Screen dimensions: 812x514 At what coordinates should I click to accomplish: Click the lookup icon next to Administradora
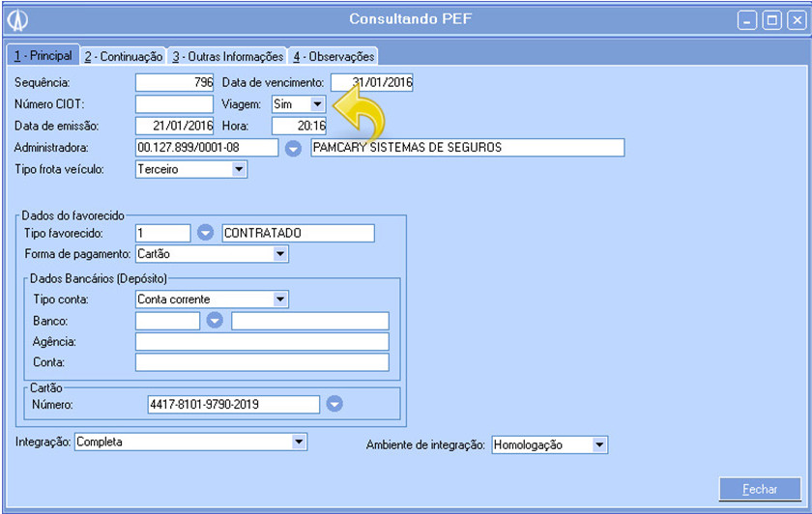coord(295,148)
